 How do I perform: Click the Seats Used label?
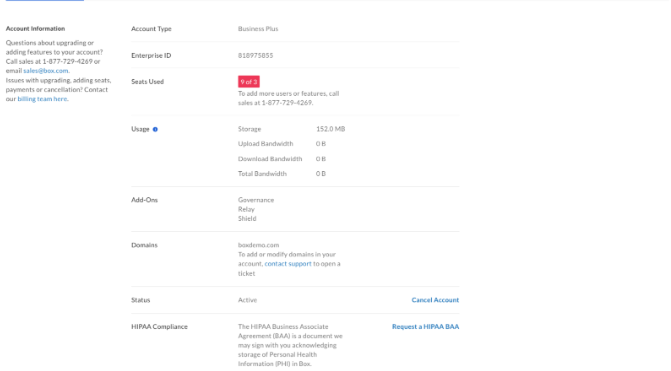[147, 82]
